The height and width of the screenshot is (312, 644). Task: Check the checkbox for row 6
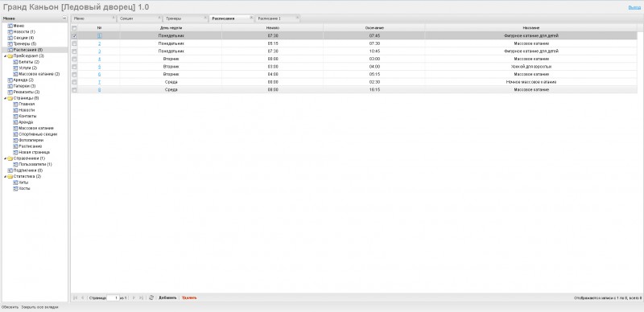click(x=74, y=74)
